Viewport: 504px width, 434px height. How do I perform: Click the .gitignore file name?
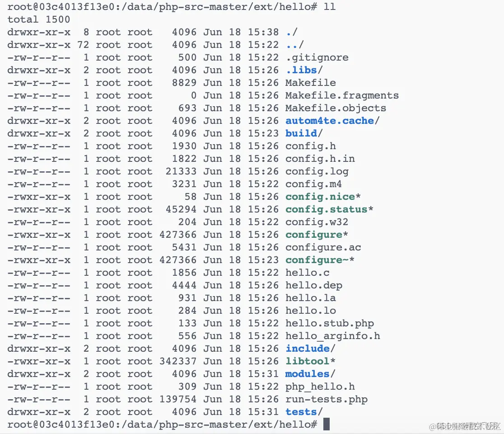(317, 57)
